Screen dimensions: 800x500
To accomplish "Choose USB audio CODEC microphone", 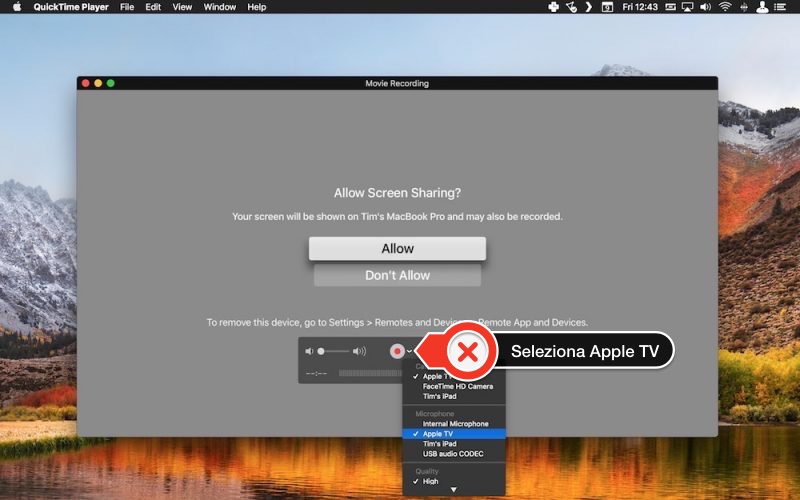I will pos(454,454).
